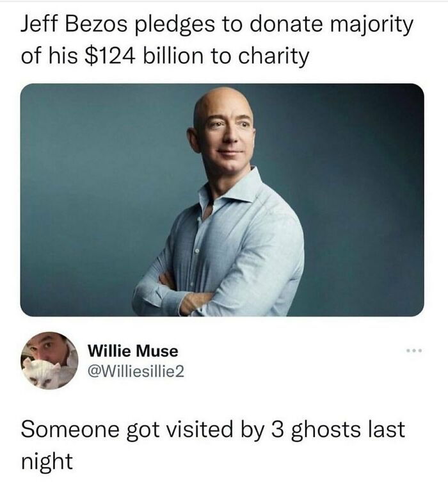Click the "Jeff Bezos" name in headline
Image resolution: width=448 pixels, height=485 pixels.
pyautogui.click(x=74, y=24)
